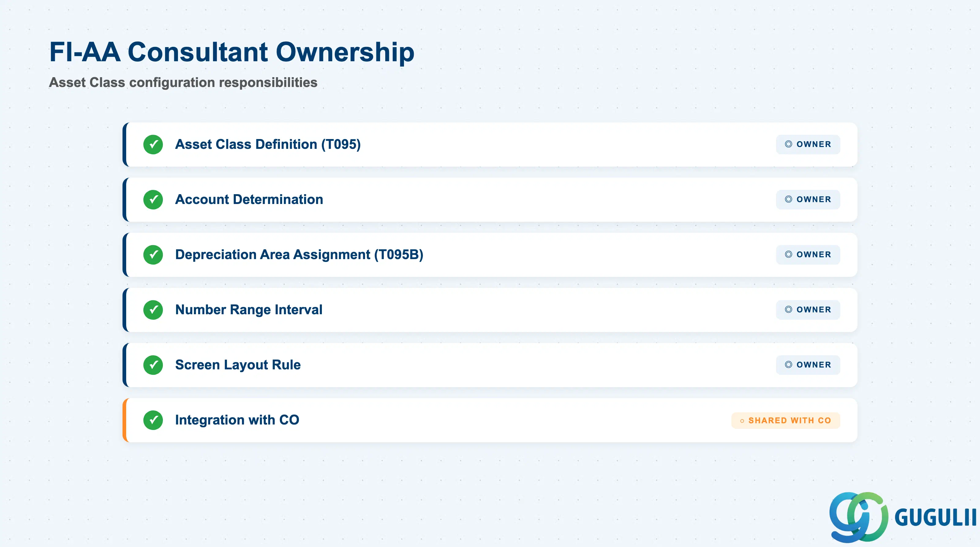
Task: Select the text "Asset Class Definition (T095)"
Action: [x=268, y=145]
